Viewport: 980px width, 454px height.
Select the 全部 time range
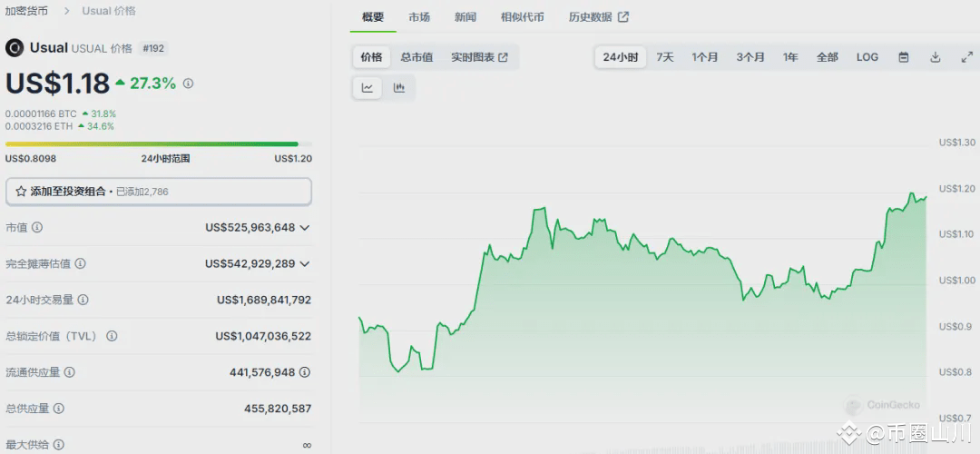(828, 57)
